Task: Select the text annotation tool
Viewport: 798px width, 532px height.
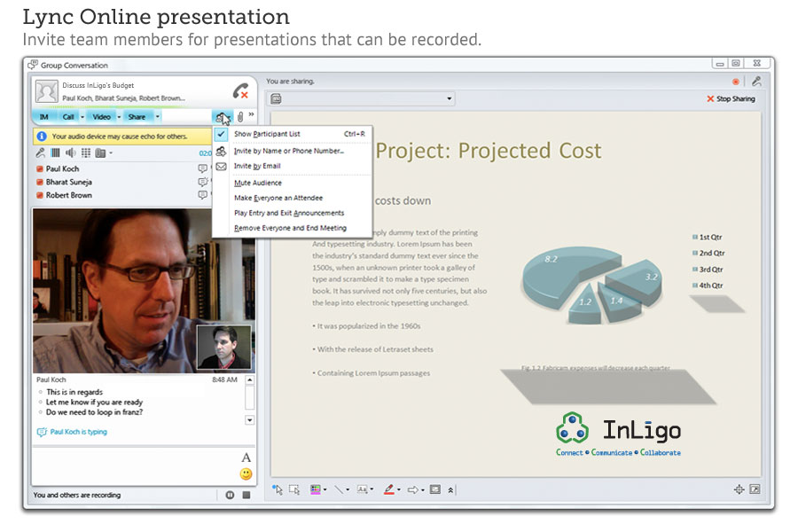Action: pos(363,489)
